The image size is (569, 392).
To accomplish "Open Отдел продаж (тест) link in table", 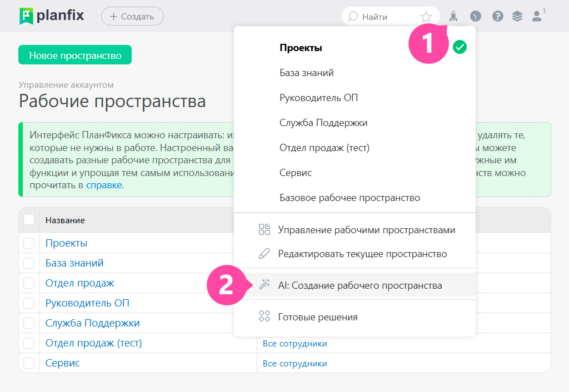I will [x=93, y=343].
